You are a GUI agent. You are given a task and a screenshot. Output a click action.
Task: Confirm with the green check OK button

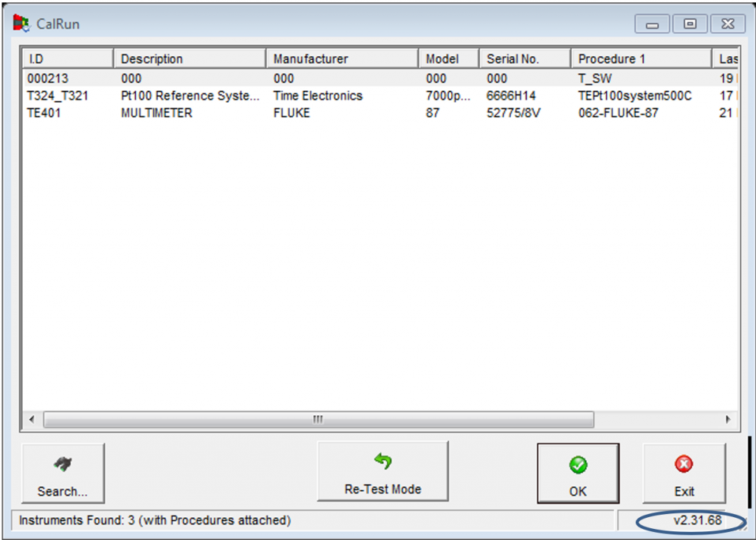pyautogui.click(x=577, y=474)
